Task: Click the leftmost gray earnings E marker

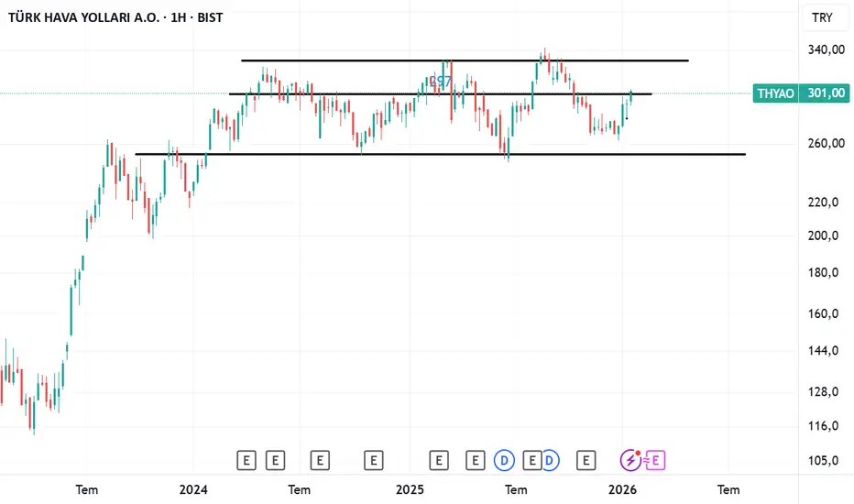Action: click(245, 460)
